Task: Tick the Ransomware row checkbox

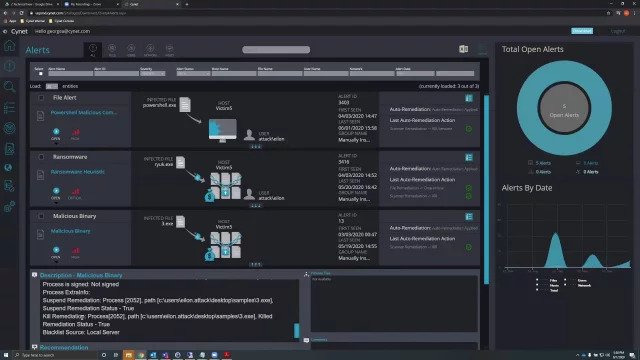Action: click(x=41, y=157)
